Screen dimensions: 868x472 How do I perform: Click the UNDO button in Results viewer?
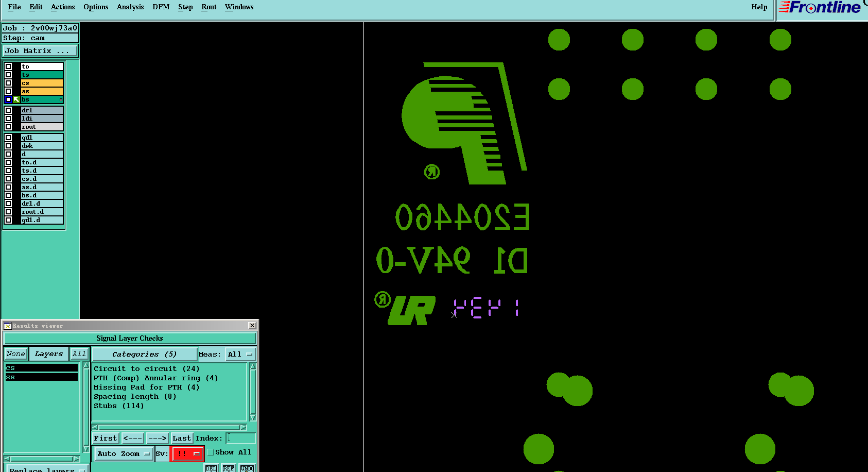click(247, 468)
